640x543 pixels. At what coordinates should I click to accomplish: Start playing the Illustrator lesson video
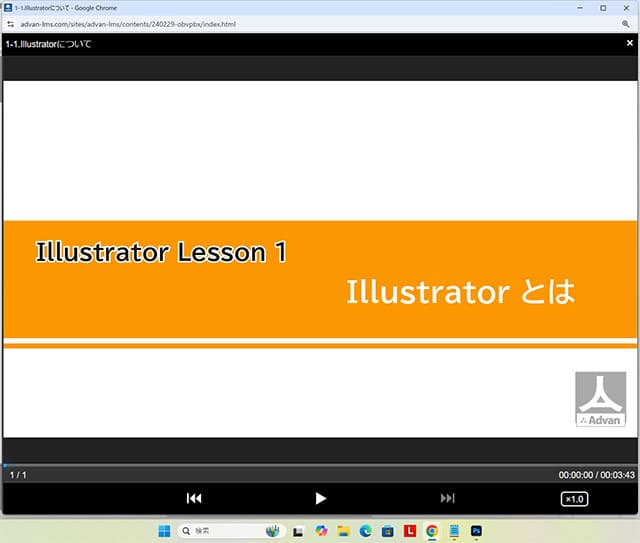click(x=321, y=498)
